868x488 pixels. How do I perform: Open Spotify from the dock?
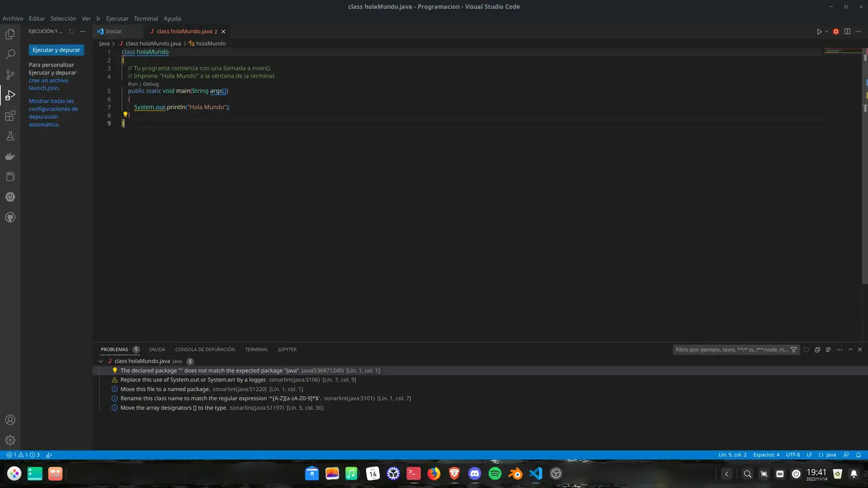click(495, 473)
